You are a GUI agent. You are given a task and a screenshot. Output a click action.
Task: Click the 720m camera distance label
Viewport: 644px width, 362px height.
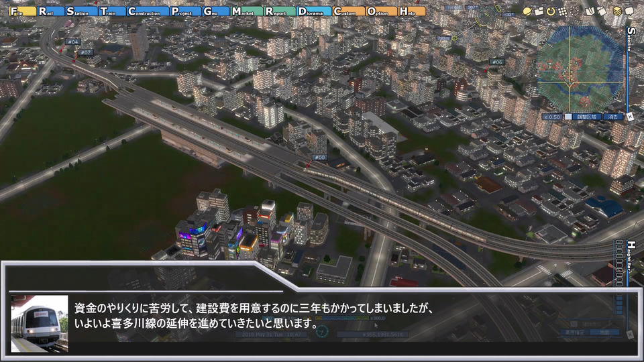point(443,38)
